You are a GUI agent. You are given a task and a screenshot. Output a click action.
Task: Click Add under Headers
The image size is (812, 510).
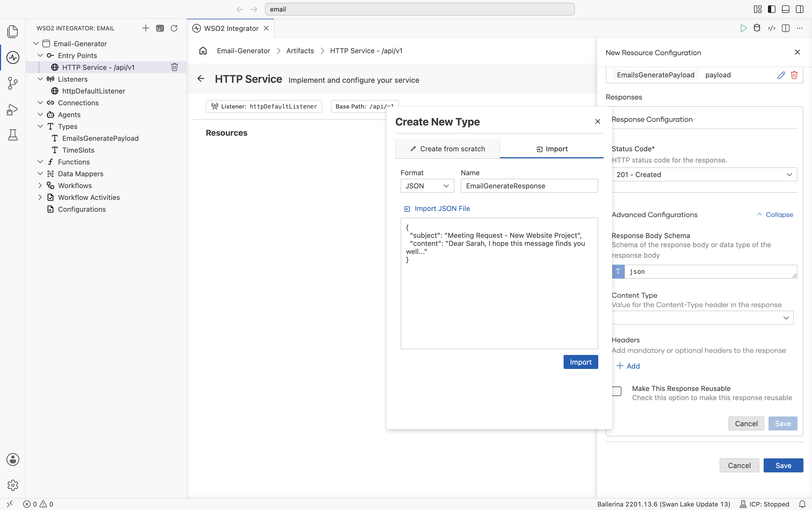point(628,366)
